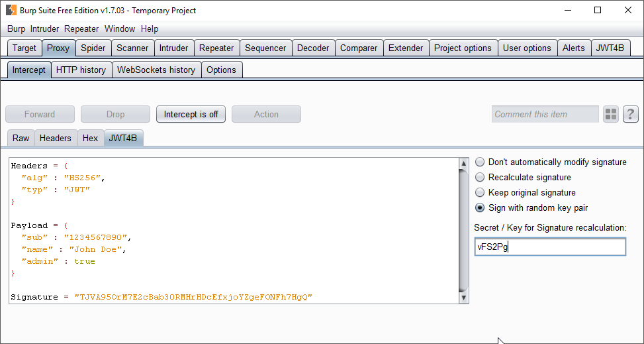This screenshot has width=644, height=344.
Task: Open the Window menu
Action: coord(120,29)
